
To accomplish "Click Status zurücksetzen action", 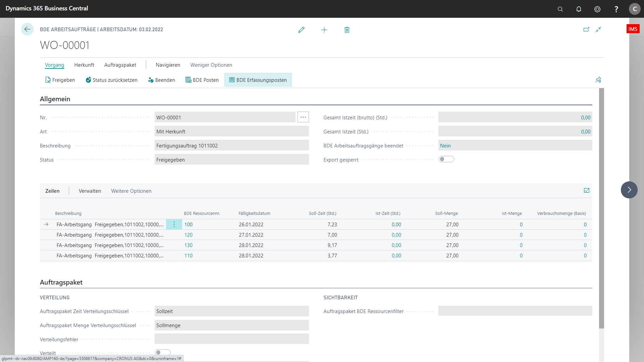I will (x=111, y=80).
